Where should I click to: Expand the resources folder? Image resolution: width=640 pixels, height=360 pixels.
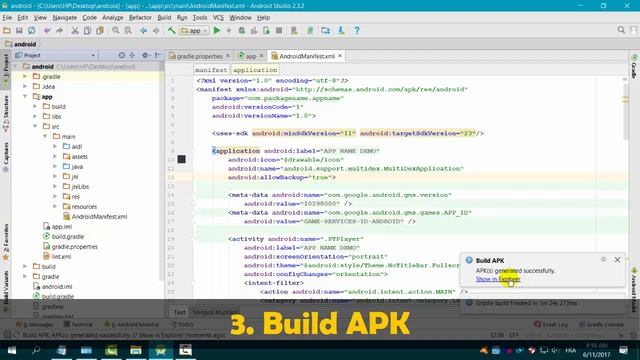point(55,207)
